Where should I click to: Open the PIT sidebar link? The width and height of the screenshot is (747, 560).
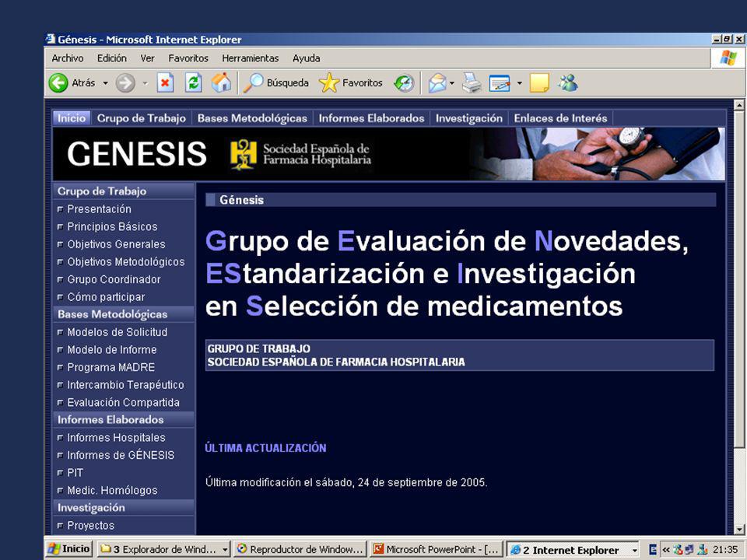[75, 473]
